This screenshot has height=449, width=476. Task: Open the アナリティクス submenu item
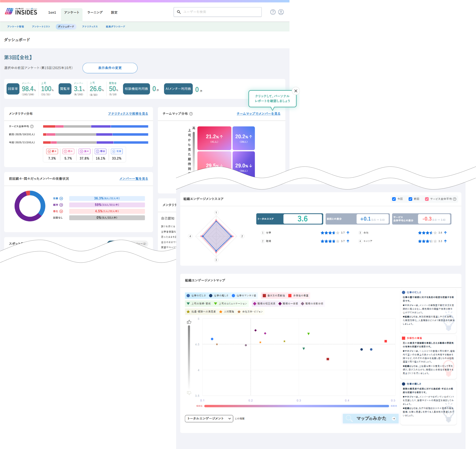click(x=90, y=27)
